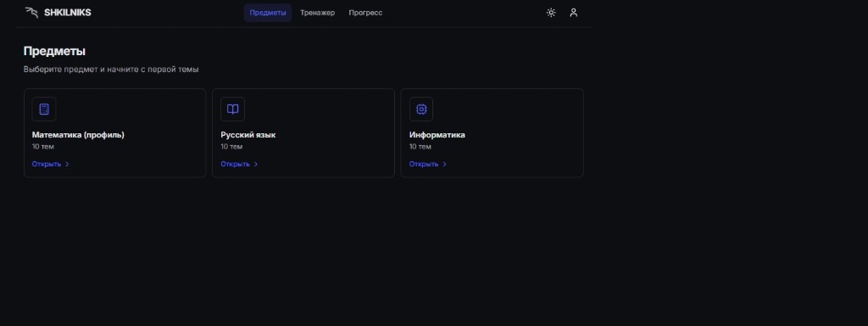Click the subtitle Выберите предмет и начните
The height and width of the screenshot is (326, 868).
(111, 70)
